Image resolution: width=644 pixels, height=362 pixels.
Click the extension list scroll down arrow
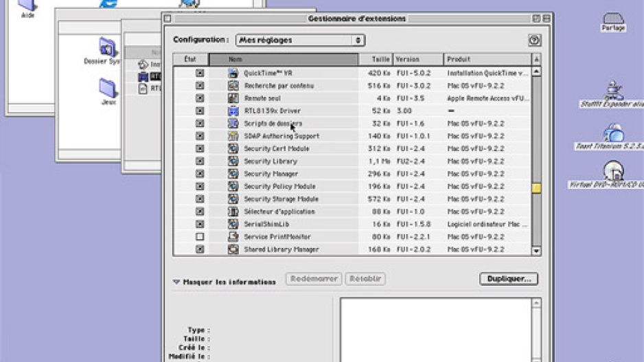tap(536, 251)
